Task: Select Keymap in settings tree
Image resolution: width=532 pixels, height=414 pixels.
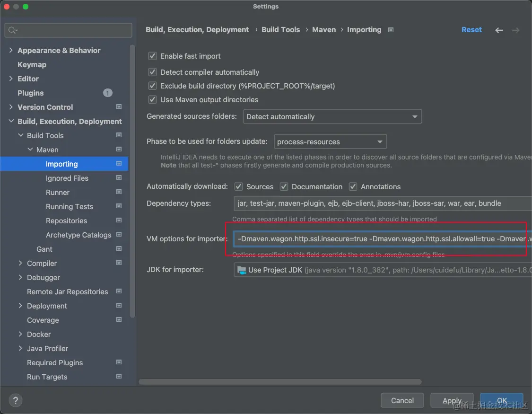Action: (32, 64)
